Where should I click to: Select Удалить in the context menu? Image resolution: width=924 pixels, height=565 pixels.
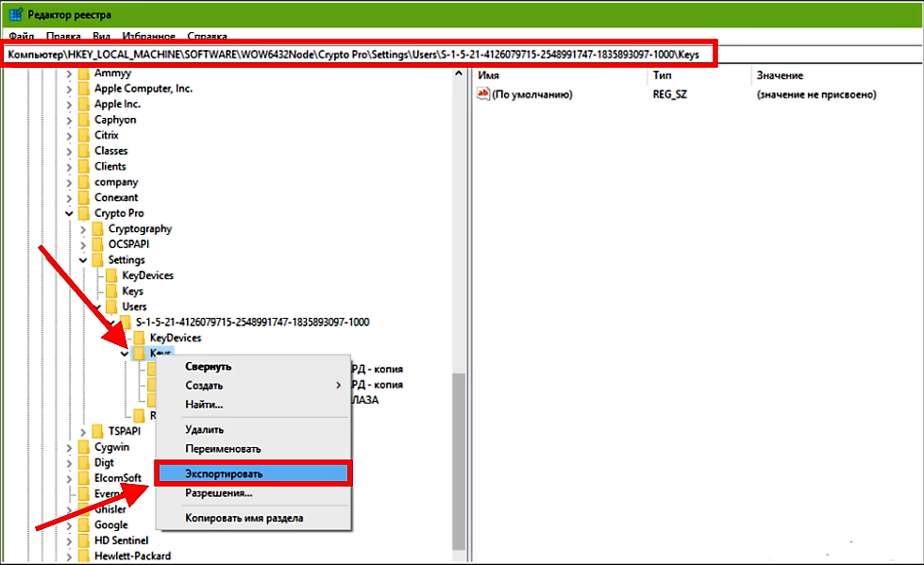(x=205, y=430)
